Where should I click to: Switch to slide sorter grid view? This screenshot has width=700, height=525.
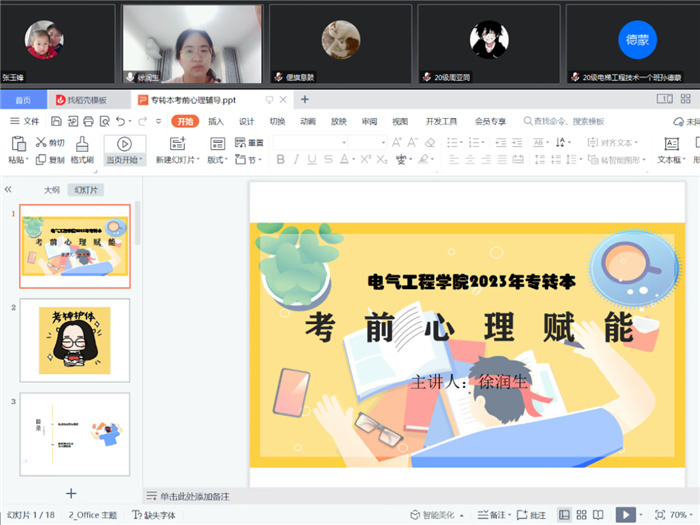584,514
